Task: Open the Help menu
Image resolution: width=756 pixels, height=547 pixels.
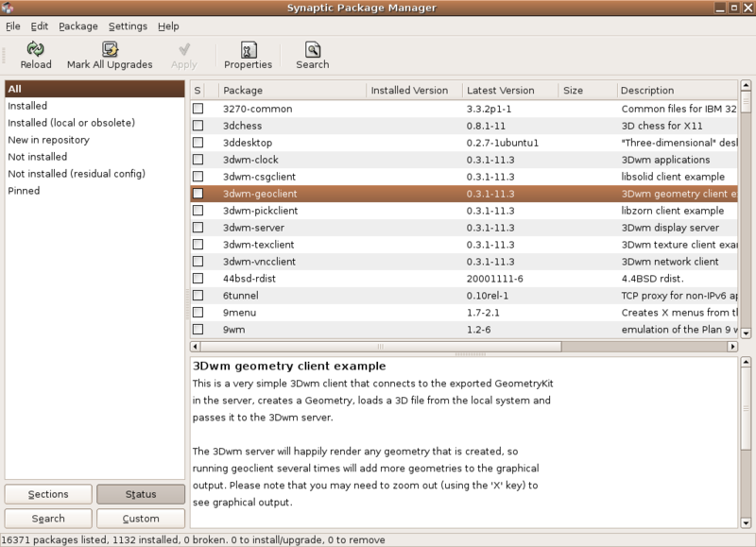Action: click(x=168, y=26)
